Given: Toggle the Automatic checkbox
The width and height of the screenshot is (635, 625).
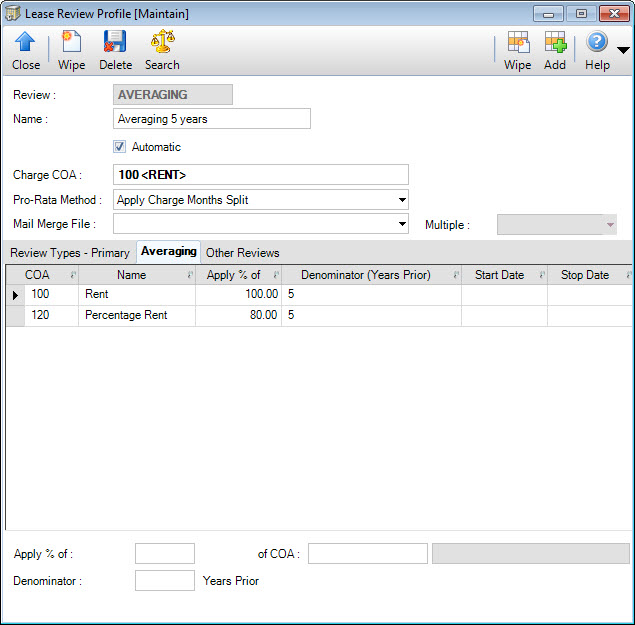Looking at the screenshot, I should click(x=119, y=147).
